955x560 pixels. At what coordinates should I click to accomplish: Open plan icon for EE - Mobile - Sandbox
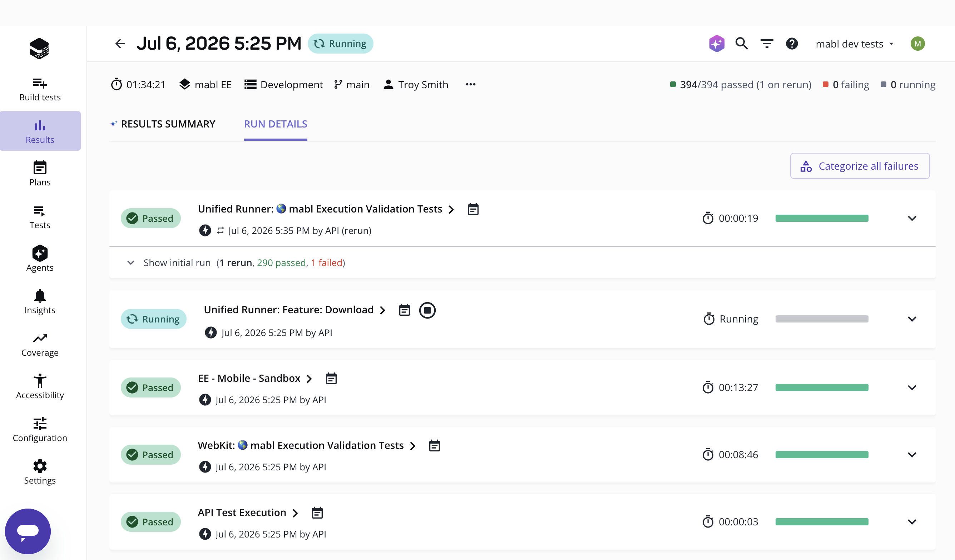(x=331, y=378)
